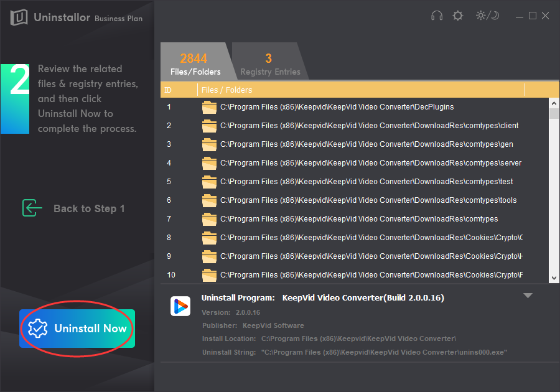The height and width of the screenshot is (392, 560).
Task: Click the folder icon in row 6
Action: click(x=209, y=200)
